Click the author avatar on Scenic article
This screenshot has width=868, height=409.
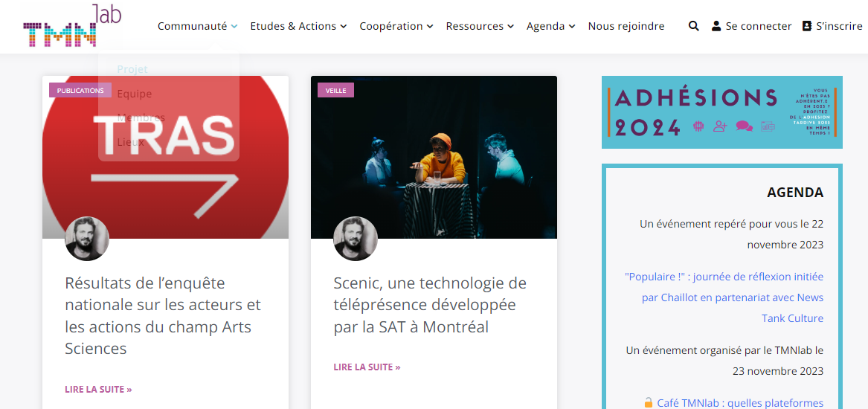356,239
